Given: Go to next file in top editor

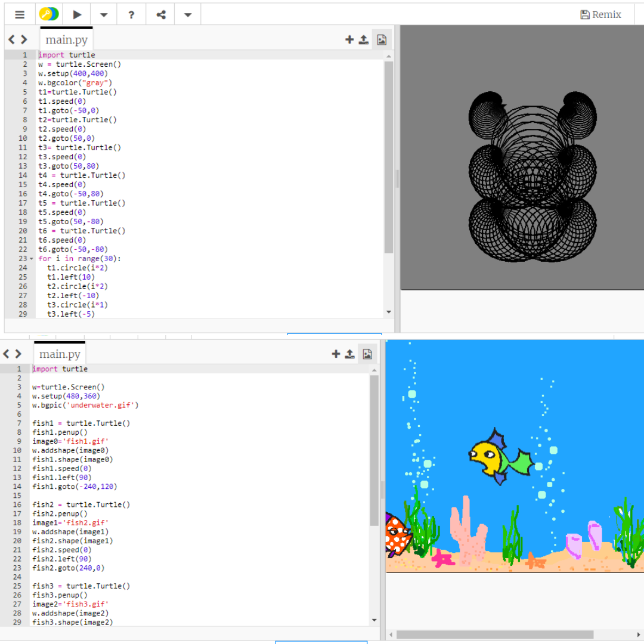Looking at the screenshot, I should (x=24, y=39).
